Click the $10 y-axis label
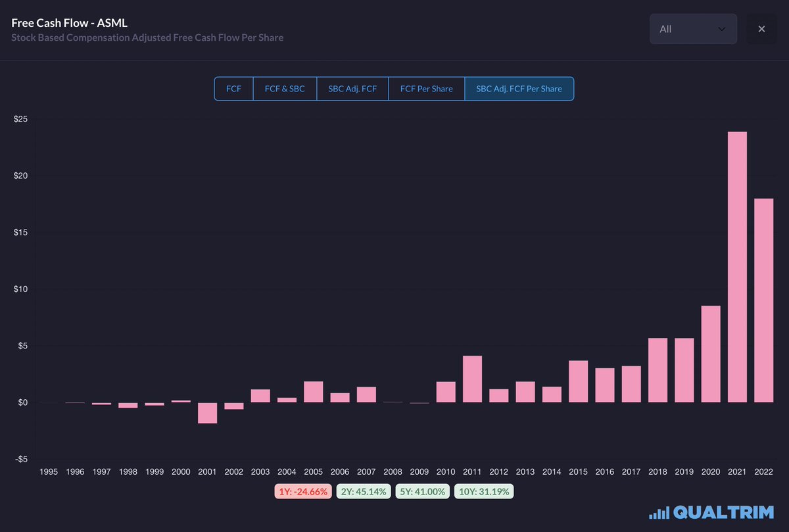 (20, 289)
